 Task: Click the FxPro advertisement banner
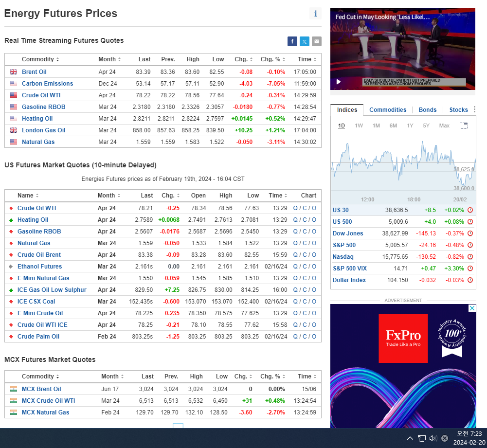coord(403,366)
